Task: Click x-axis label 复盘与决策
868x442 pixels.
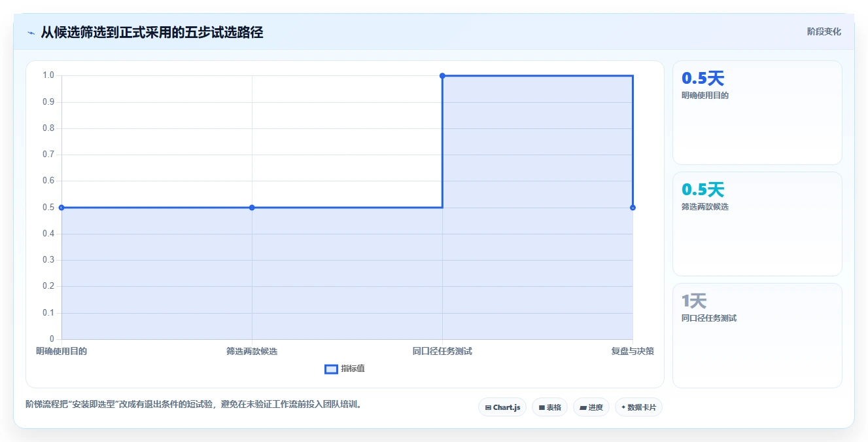Action: point(633,351)
